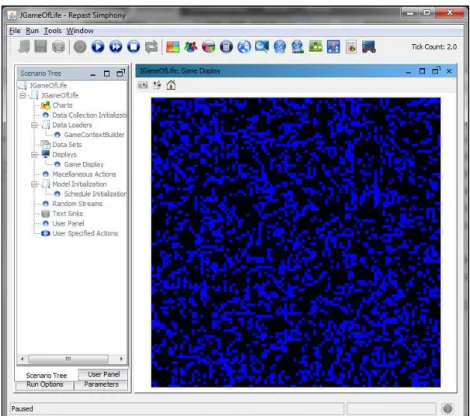Collapse the Data Loaders tree node
Image resolution: width=470 pixels, height=416 pixels.
tap(34, 125)
